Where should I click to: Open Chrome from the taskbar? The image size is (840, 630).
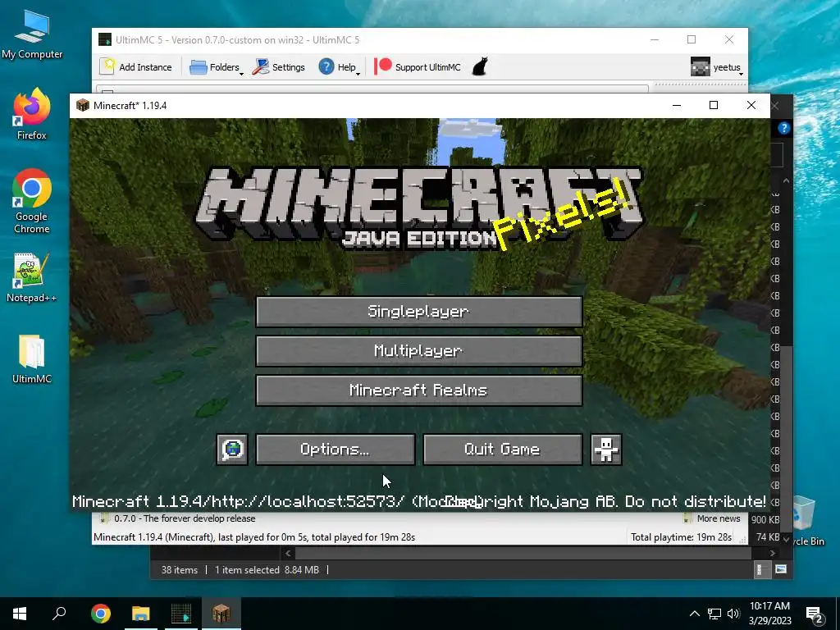pos(101,614)
